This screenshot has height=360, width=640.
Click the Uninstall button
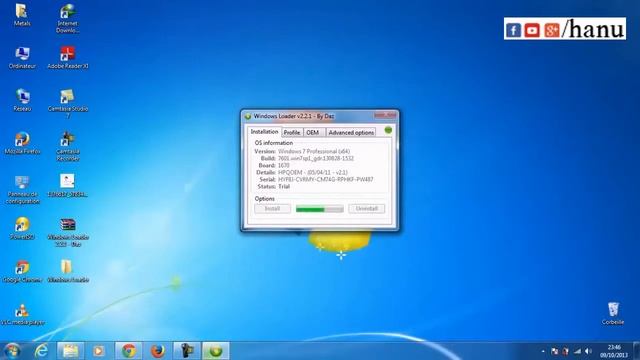click(x=367, y=209)
